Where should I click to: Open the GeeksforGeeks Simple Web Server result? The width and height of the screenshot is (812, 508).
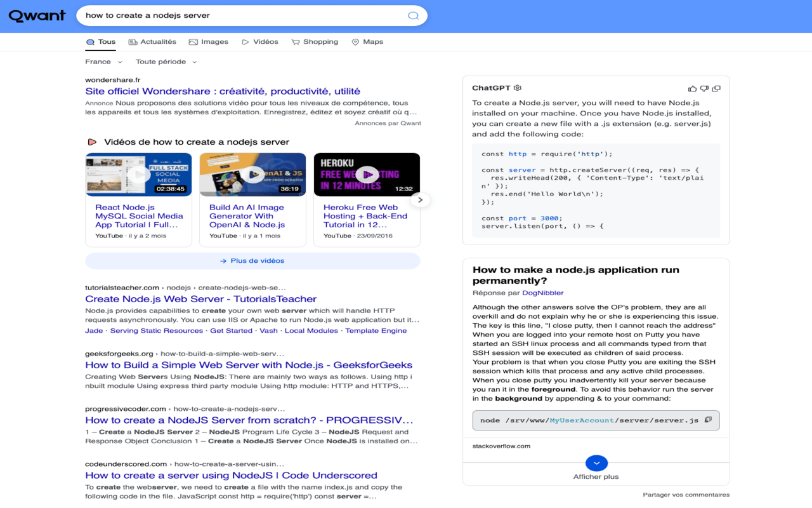(x=249, y=365)
